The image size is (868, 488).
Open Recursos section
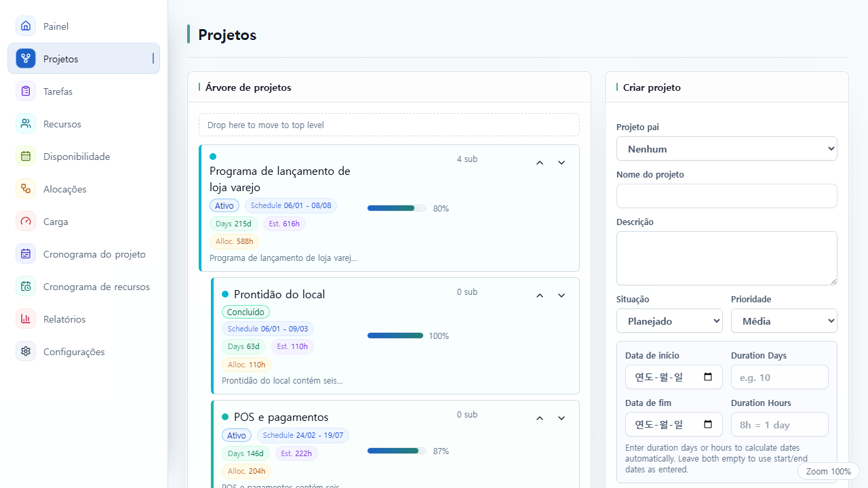84,124
